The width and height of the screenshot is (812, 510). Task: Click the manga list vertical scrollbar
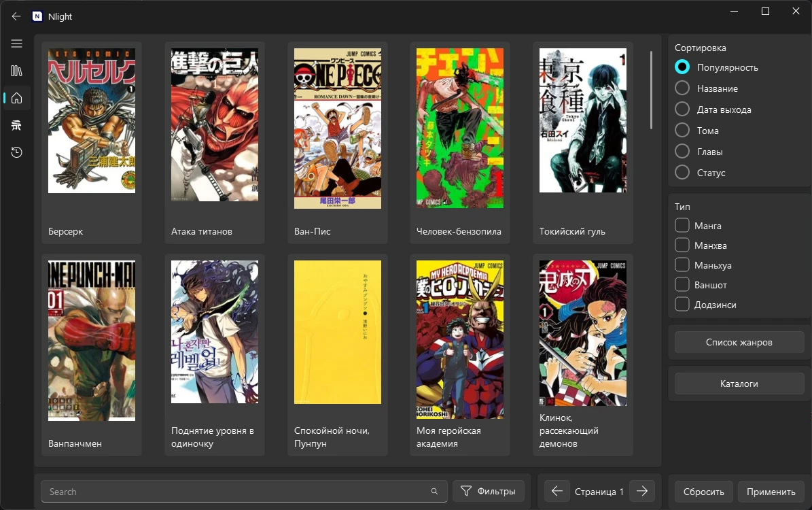pos(651,90)
